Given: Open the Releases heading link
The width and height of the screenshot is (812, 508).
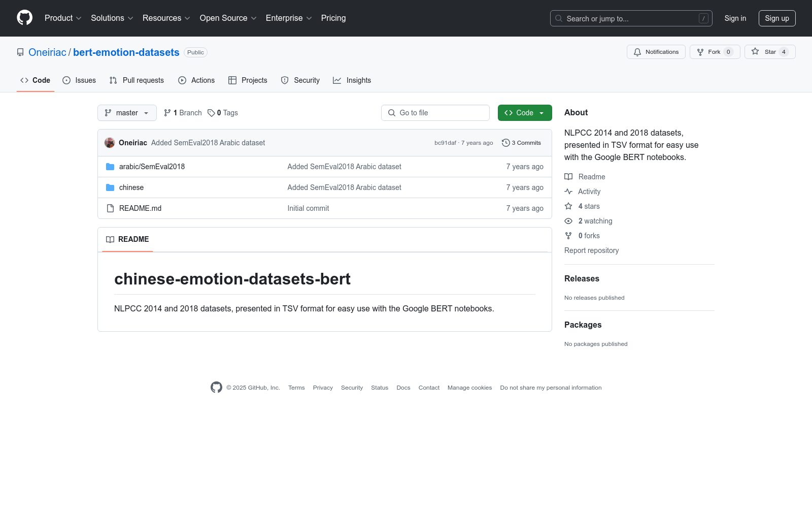Looking at the screenshot, I should 582,278.
